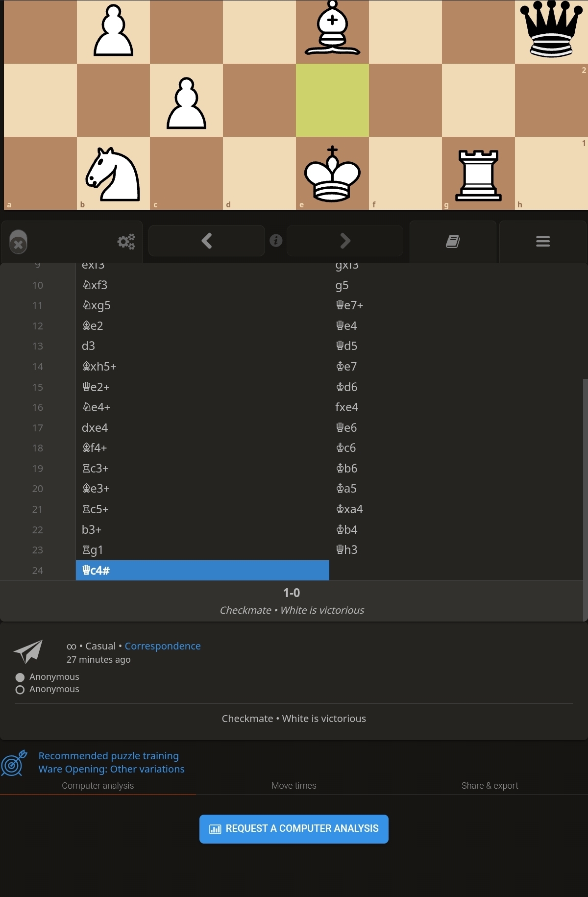Select move 18 Bf4+
The image size is (588, 897).
pos(202,448)
